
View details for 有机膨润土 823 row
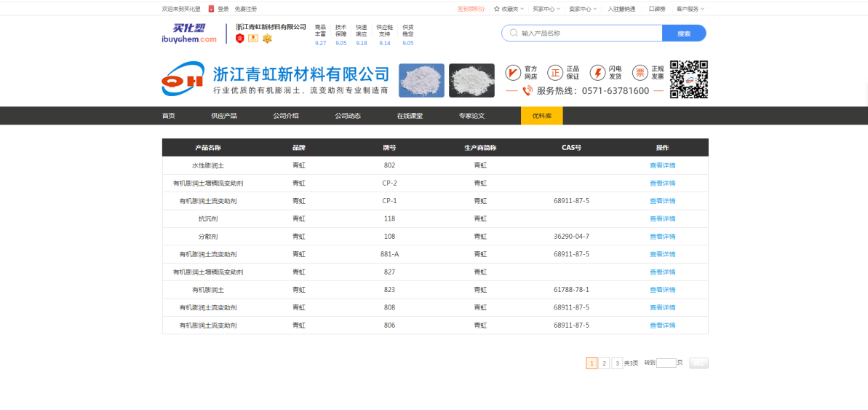663,289
